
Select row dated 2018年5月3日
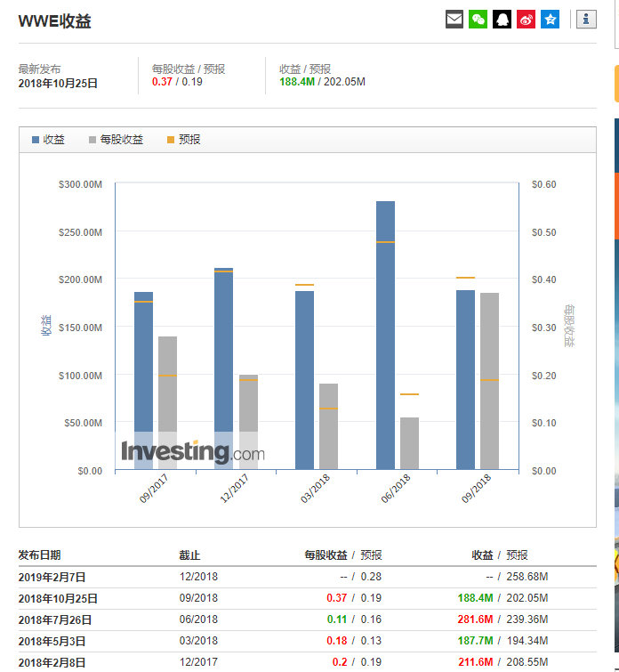pyautogui.click(x=307, y=641)
